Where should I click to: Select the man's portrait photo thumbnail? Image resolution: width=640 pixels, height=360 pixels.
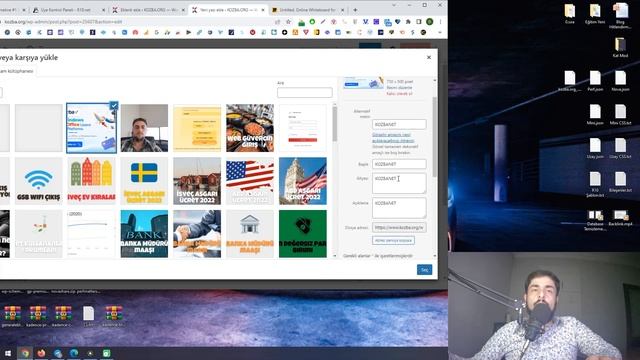coord(144,128)
